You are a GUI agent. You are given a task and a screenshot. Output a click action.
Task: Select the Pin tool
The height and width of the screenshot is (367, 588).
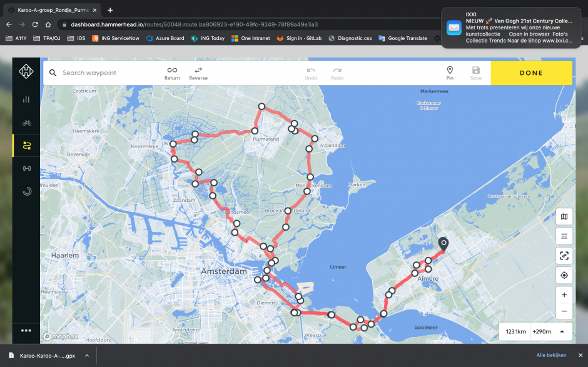(x=450, y=73)
